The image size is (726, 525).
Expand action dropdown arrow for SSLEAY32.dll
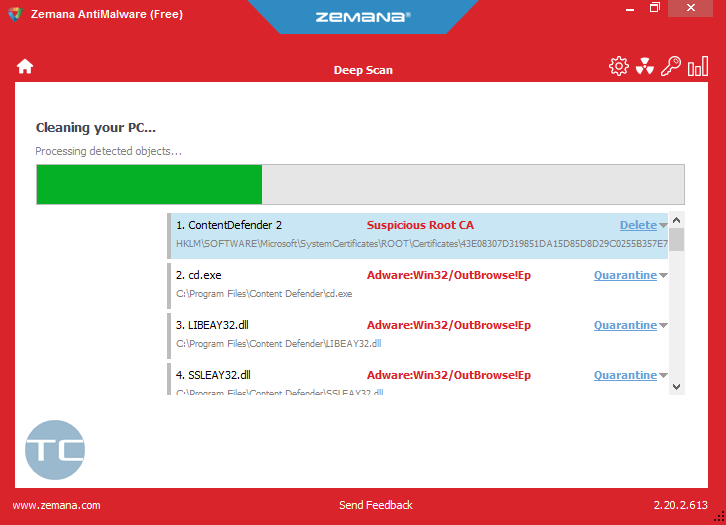point(663,375)
